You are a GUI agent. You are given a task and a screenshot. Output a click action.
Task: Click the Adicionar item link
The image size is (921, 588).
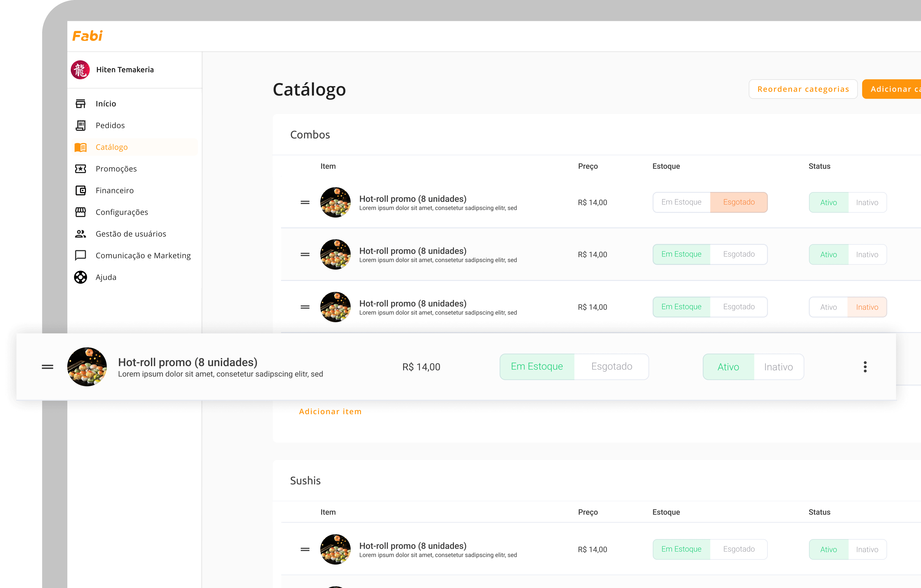click(x=330, y=411)
